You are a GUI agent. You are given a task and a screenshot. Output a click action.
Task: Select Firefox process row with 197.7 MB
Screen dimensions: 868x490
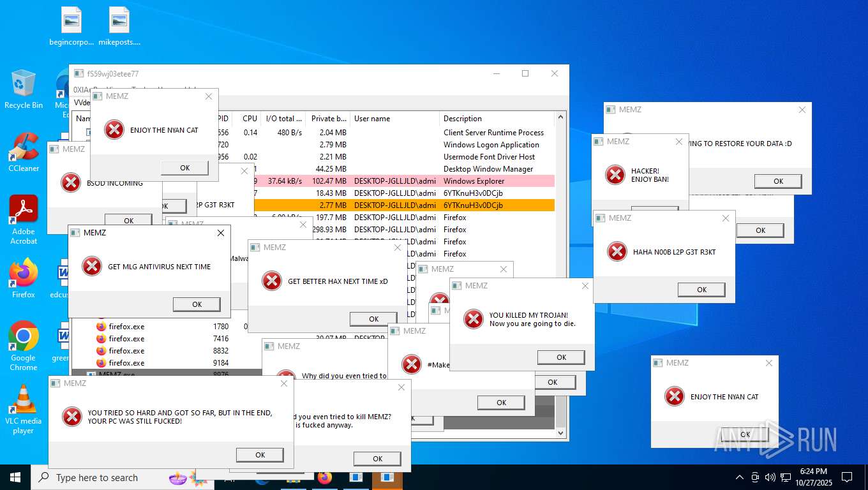pos(404,218)
